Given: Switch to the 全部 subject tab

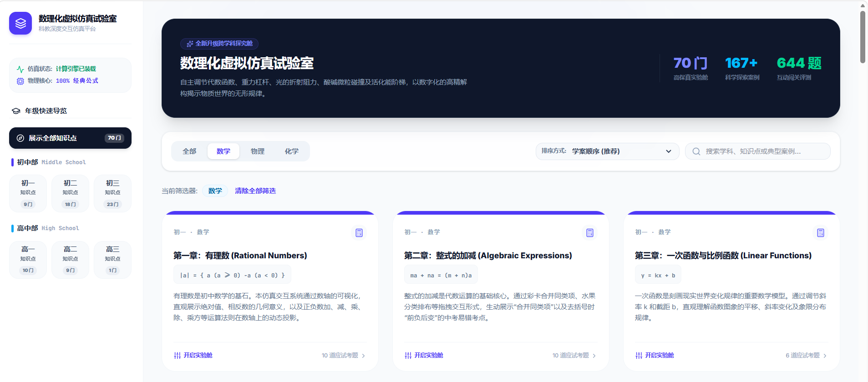Looking at the screenshot, I should [x=189, y=151].
